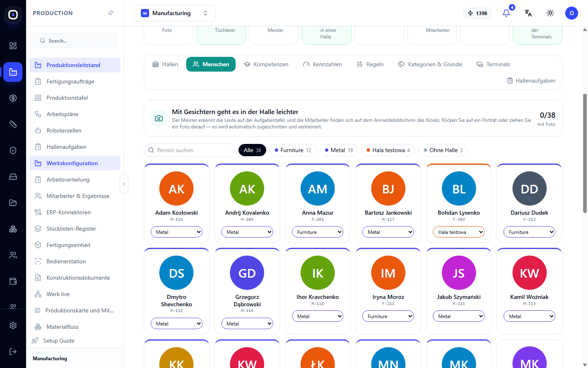588x368 pixels.
Task: Switch to the Kompetenzen tab
Action: point(266,64)
